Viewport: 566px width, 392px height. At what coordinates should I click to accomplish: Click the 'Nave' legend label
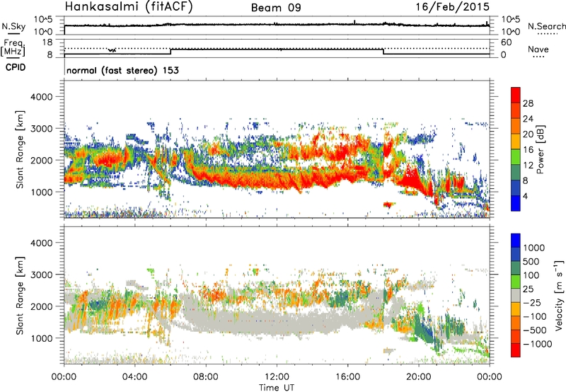pyautogui.click(x=538, y=49)
